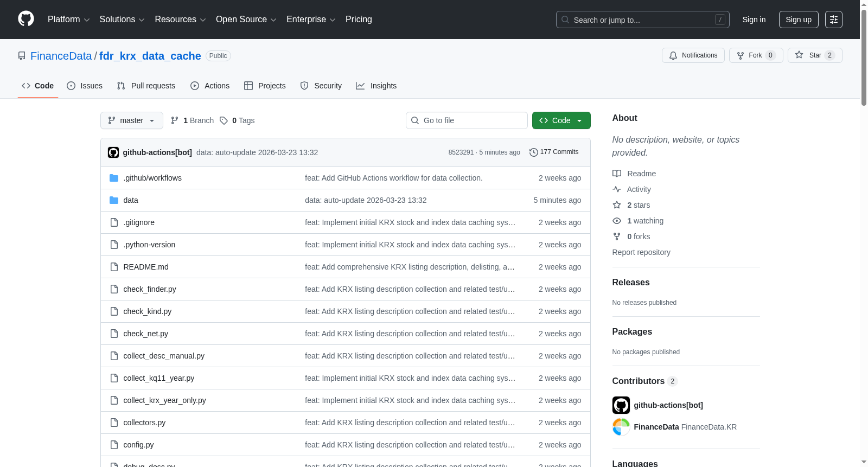The width and height of the screenshot is (868, 467).
Task: Click the file icon beside README.md
Action: [114, 267]
